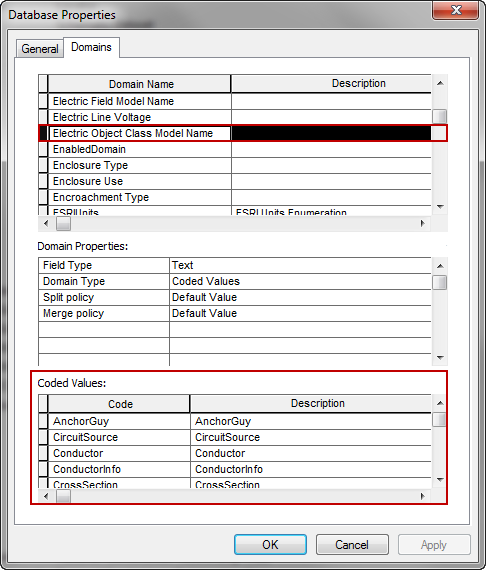Click the AnchorGuy description cell
The width and height of the screenshot is (486, 570).
(311, 421)
